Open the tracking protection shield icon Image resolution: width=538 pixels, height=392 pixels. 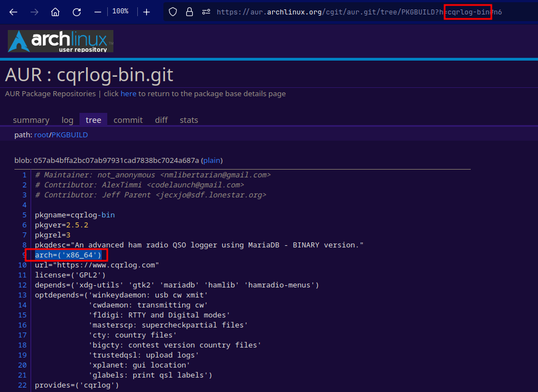pos(173,12)
